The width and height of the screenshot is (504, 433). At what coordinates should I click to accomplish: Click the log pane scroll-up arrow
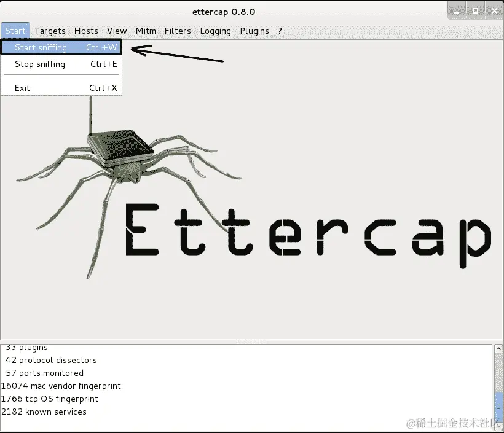tap(498, 348)
